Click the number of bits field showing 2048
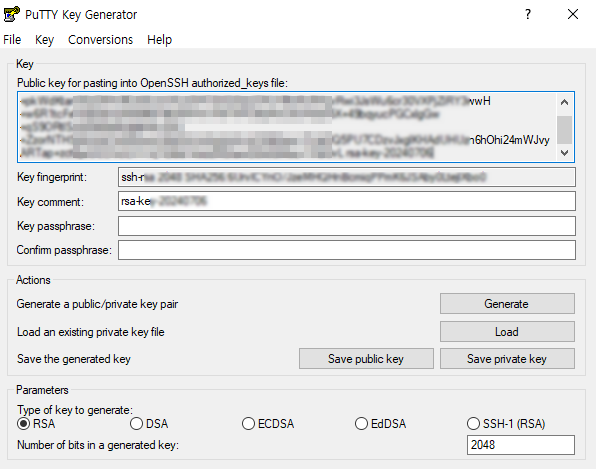This screenshot has width=596, height=469. click(x=521, y=445)
